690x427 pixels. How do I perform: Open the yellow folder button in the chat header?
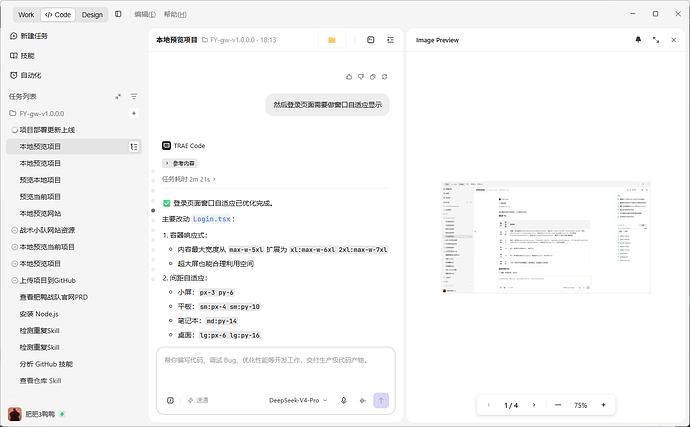[x=332, y=40]
